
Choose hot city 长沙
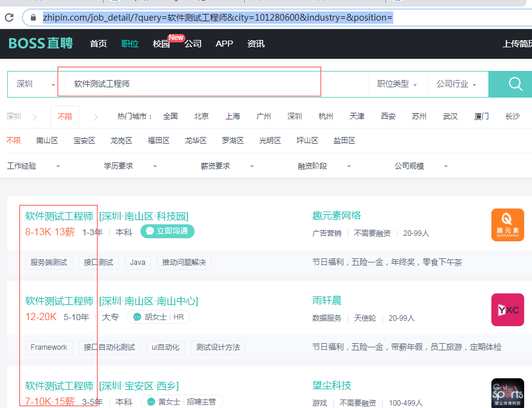click(513, 116)
